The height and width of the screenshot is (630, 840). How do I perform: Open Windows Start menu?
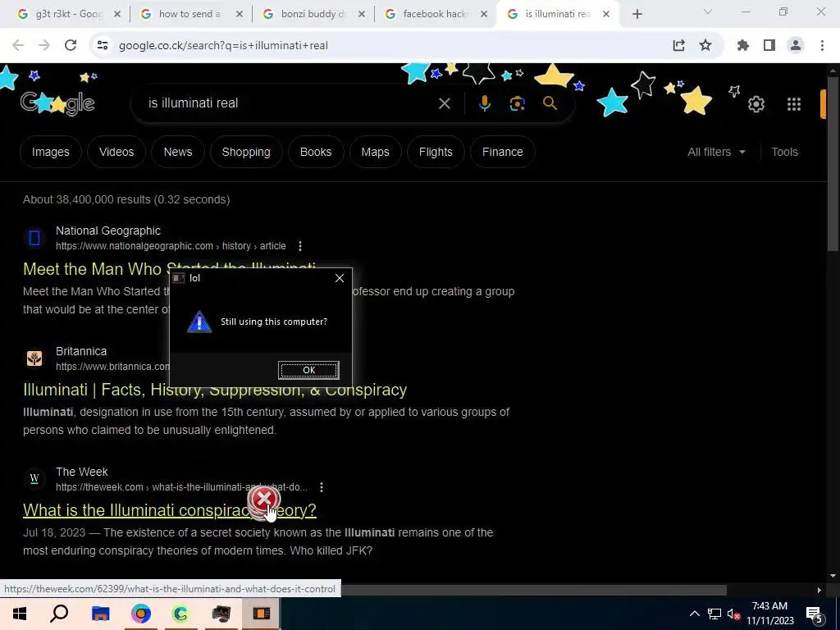(x=20, y=614)
